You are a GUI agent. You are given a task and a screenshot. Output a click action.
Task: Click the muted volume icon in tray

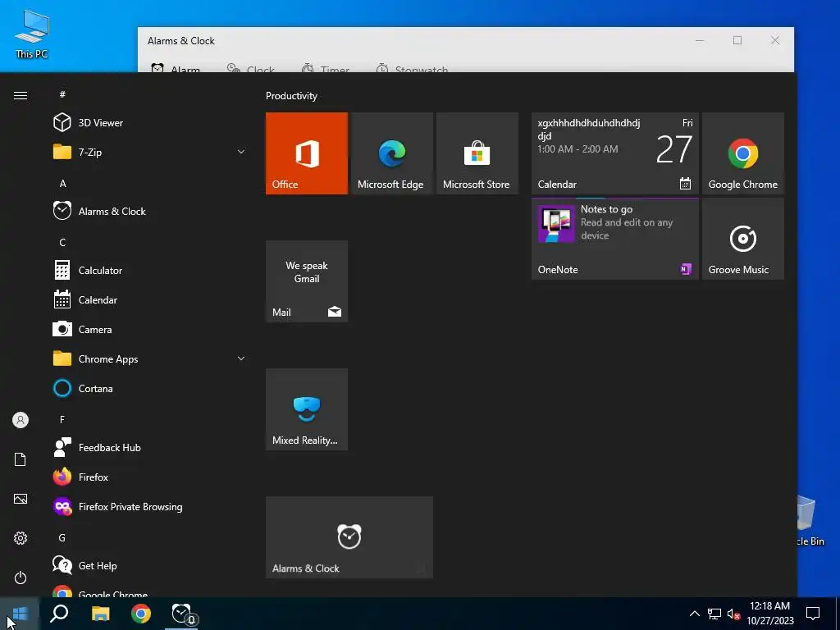(x=734, y=614)
